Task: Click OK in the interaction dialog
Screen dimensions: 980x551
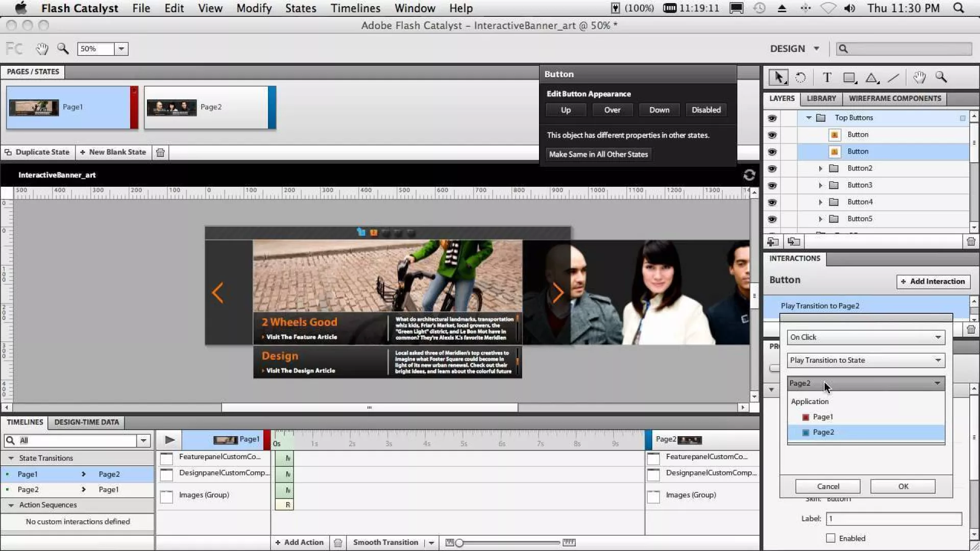Action: 902,486
